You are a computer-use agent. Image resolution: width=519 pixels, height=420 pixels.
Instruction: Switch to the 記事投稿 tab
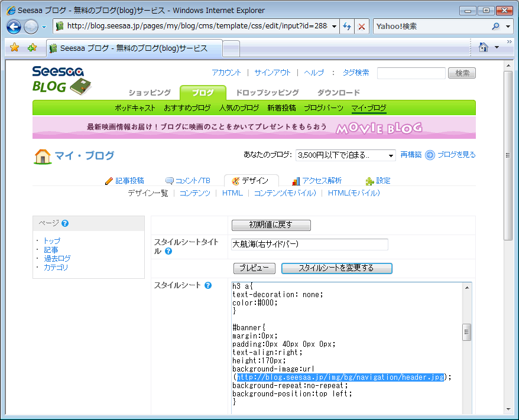(x=124, y=181)
